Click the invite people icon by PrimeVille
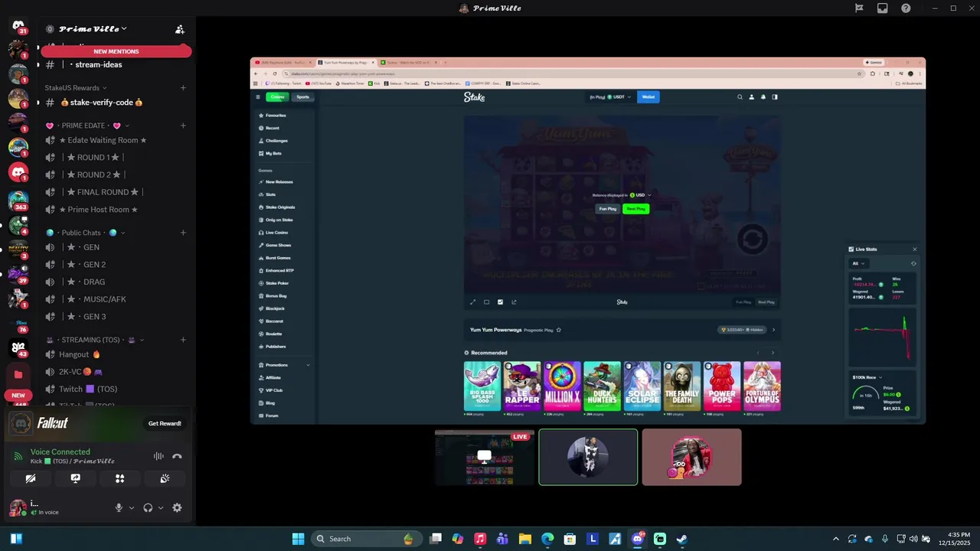 (x=180, y=29)
